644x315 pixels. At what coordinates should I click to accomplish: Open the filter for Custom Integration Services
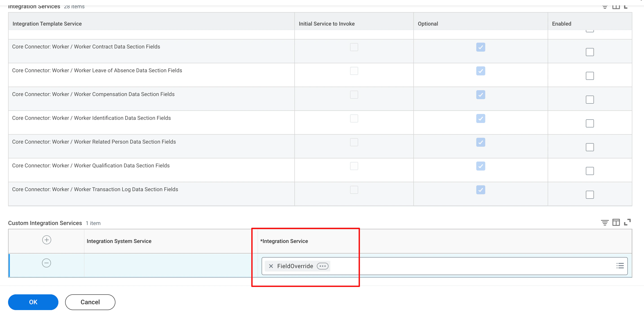(x=605, y=222)
